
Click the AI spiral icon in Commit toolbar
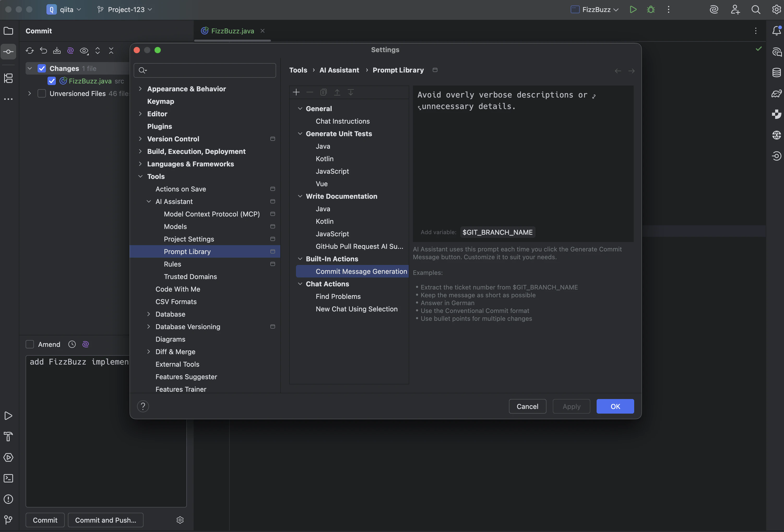coord(70,51)
